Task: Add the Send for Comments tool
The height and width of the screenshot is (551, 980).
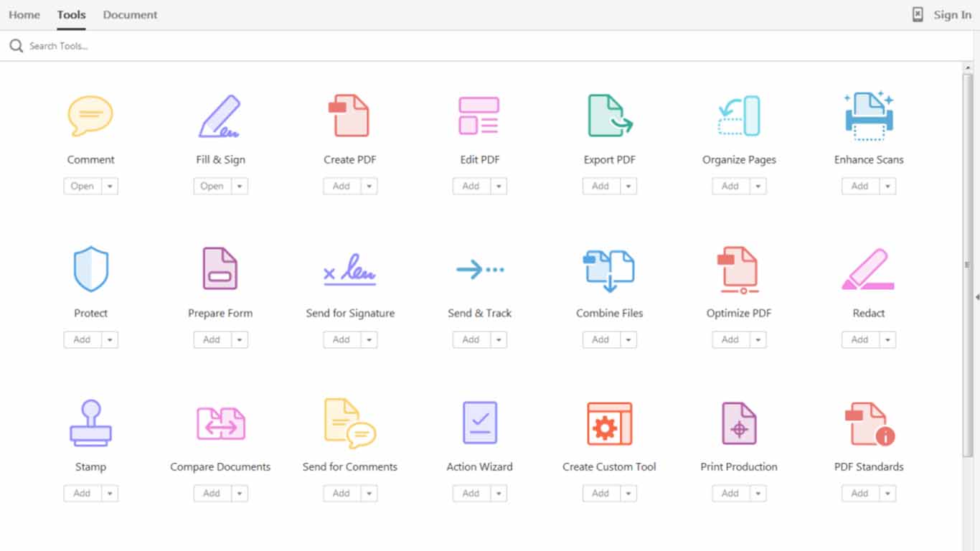Action: 342,494
